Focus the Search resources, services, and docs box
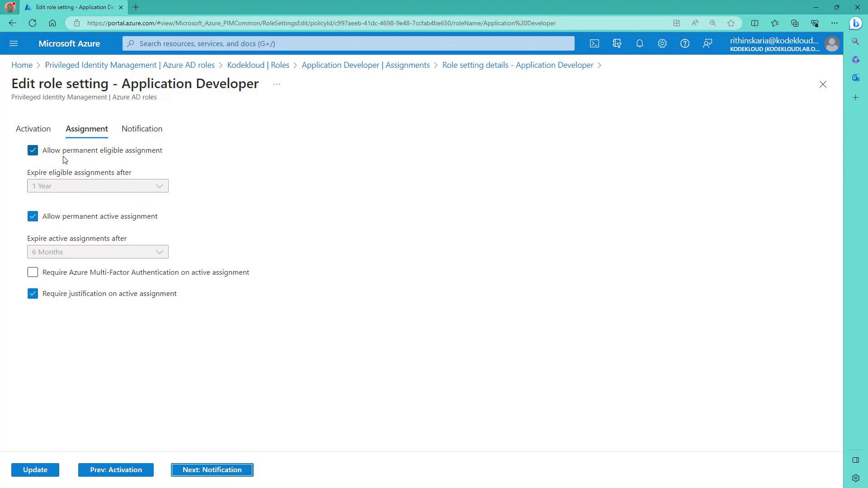Viewport: 868px width, 488px height. [349, 43]
